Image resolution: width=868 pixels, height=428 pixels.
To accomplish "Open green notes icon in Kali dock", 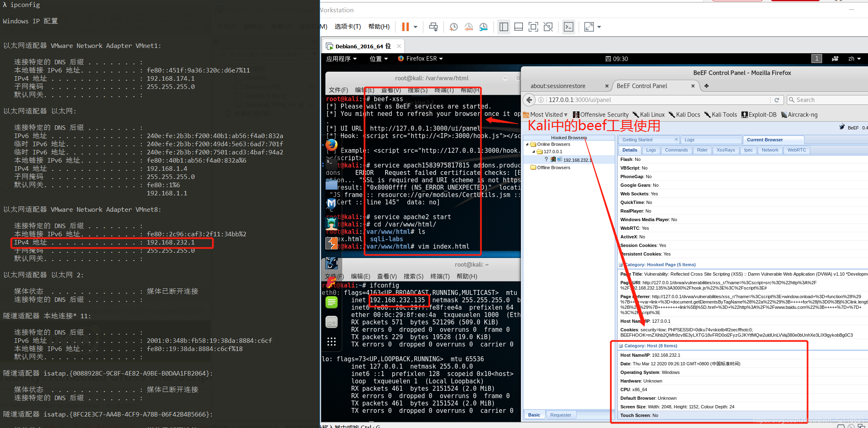I will coord(332,302).
